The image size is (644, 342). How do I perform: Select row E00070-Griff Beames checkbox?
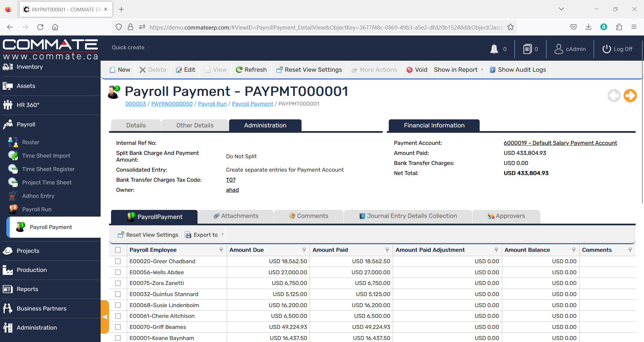[x=118, y=327]
